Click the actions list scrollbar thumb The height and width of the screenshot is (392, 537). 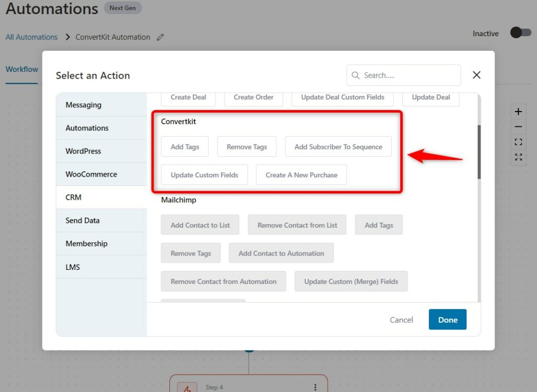click(x=479, y=152)
